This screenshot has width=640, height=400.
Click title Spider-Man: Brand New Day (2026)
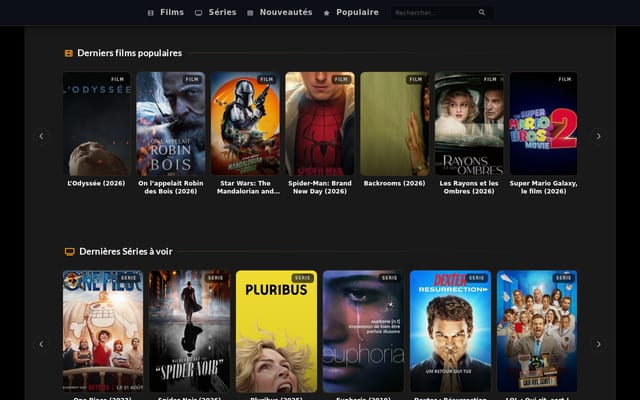point(320,187)
